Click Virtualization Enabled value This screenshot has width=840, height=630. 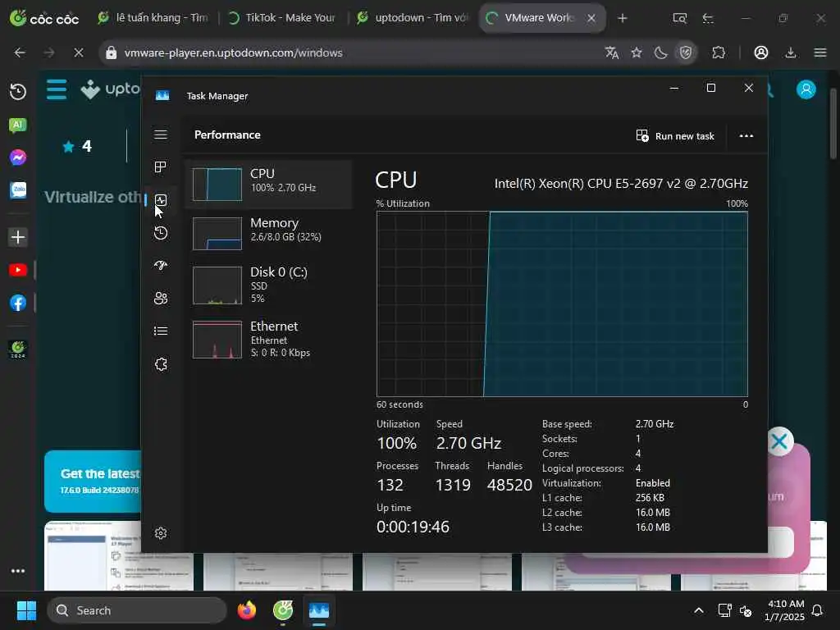652,482
